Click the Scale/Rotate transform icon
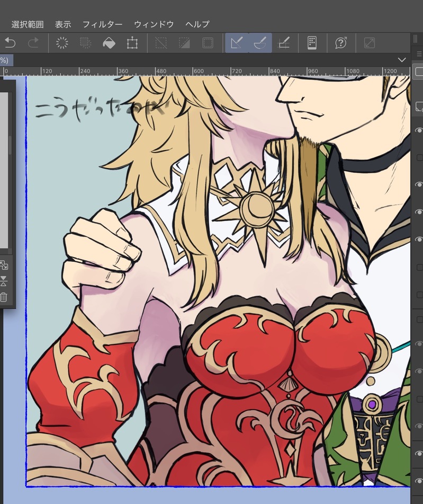 132,43
